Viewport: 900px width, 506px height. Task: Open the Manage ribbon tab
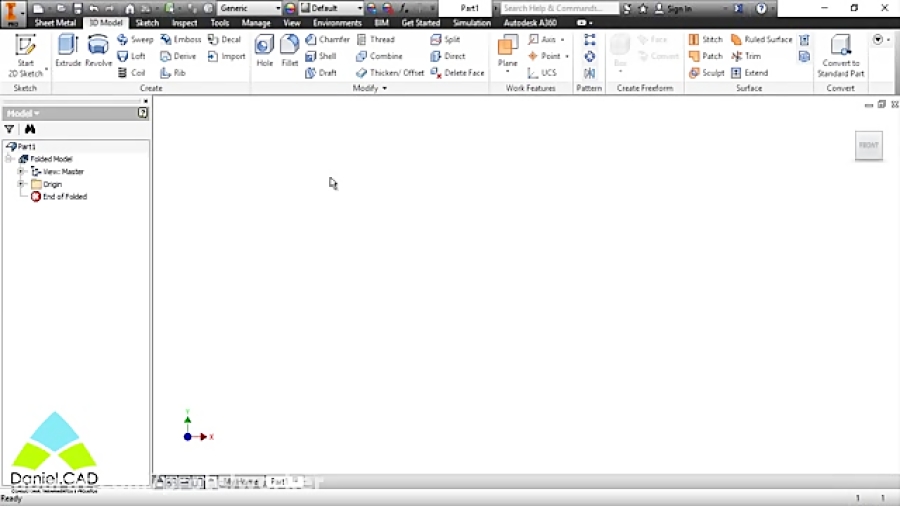[256, 22]
